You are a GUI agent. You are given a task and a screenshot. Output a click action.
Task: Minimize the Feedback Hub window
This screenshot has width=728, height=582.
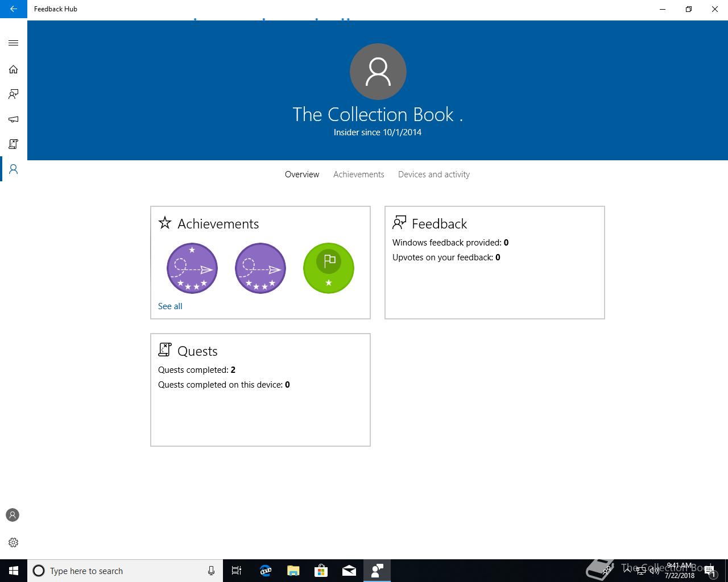[x=663, y=9]
